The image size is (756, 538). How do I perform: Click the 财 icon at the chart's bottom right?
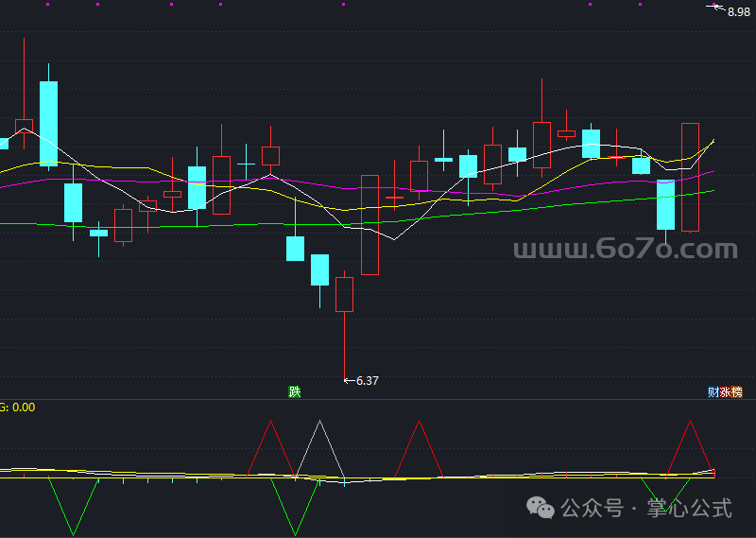(x=713, y=391)
